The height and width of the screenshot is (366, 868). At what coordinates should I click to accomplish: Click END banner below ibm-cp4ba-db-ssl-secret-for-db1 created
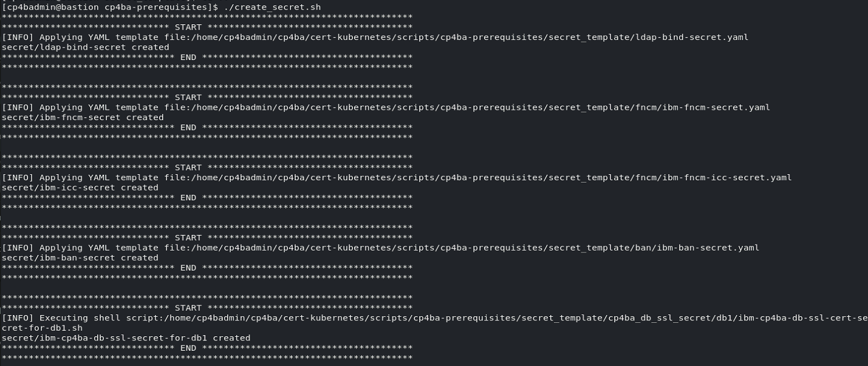coord(188,348)
